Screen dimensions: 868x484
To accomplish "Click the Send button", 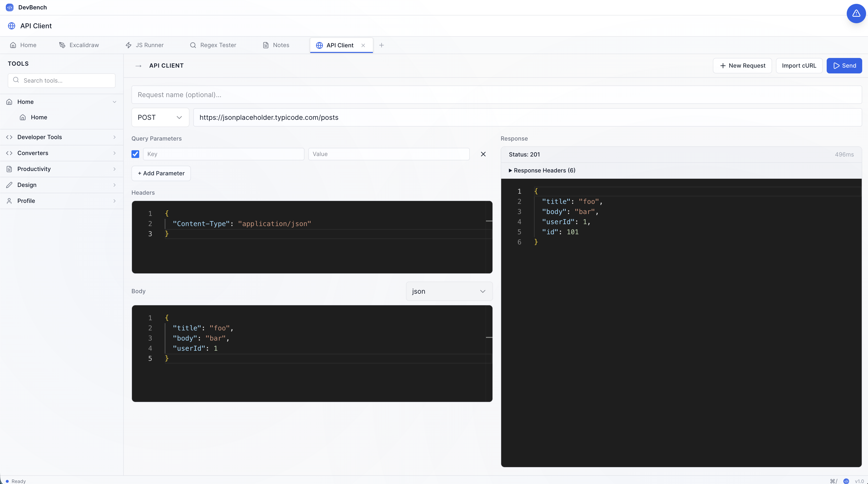I will tap(844, 65).
